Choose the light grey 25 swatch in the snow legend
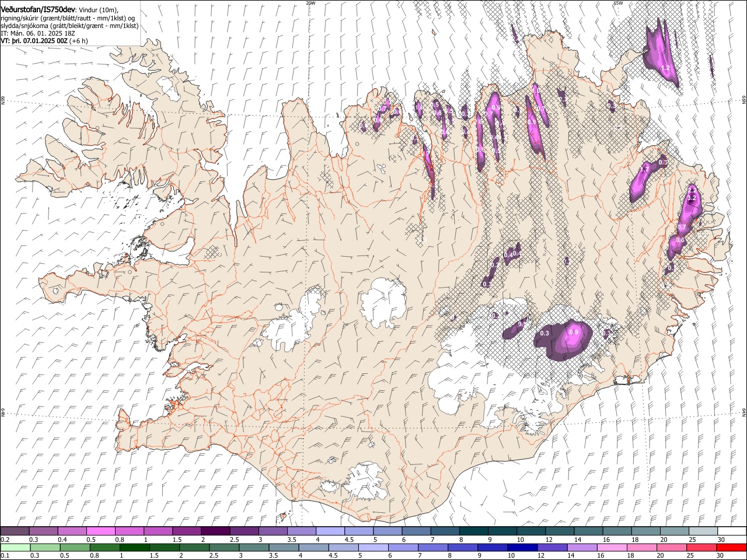The width and height of the screenshot is (747, 560). [x=703, y=531]
